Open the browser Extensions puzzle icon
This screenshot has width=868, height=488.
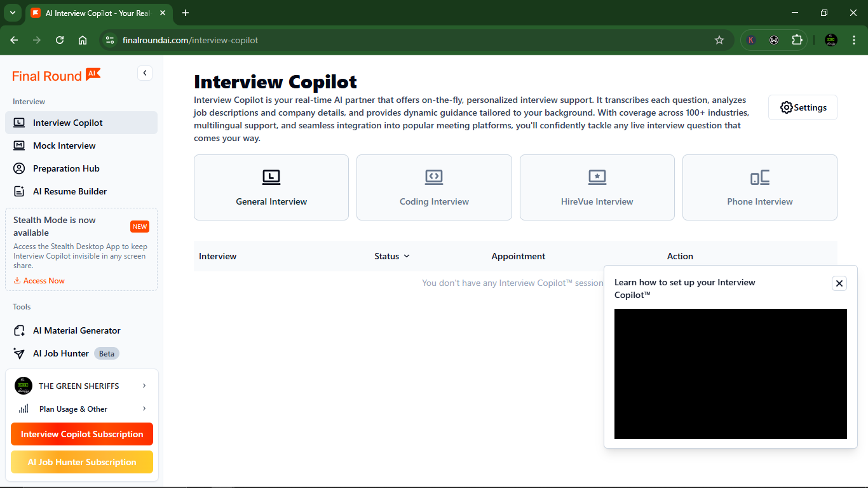click(797, 40)
